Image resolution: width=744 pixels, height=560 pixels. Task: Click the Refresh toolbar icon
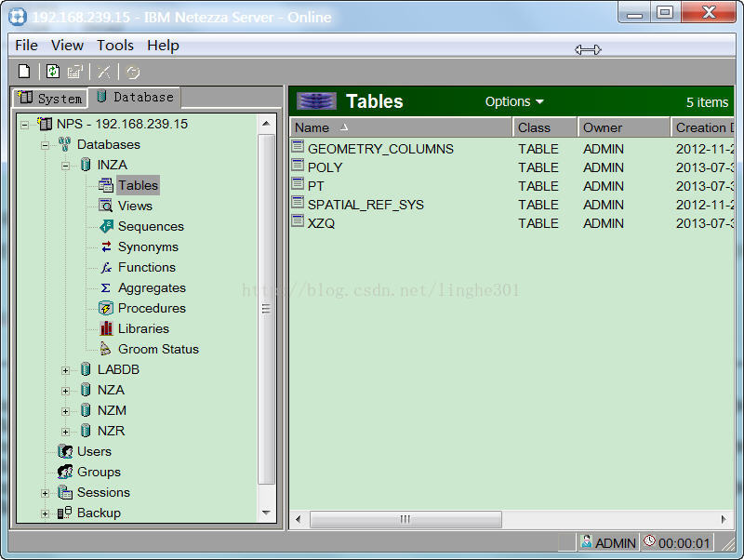tap(53, 72)
